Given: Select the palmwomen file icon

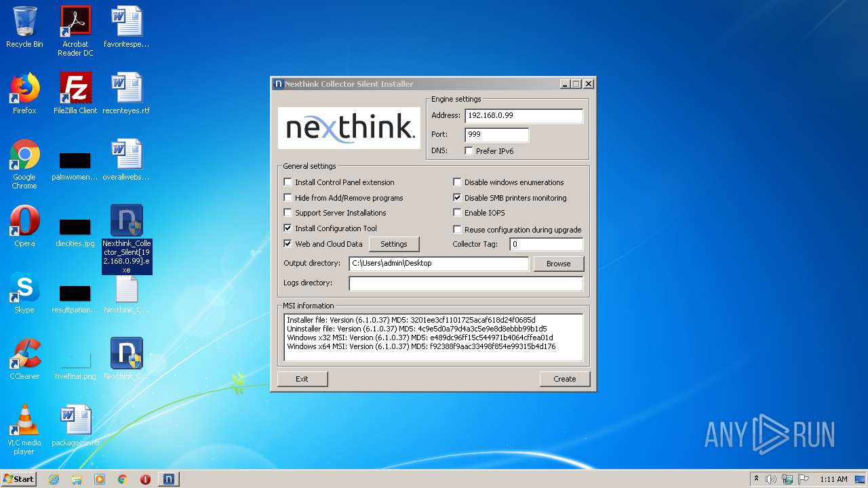Looking at the screenshot, I should (x=75, y=165).
